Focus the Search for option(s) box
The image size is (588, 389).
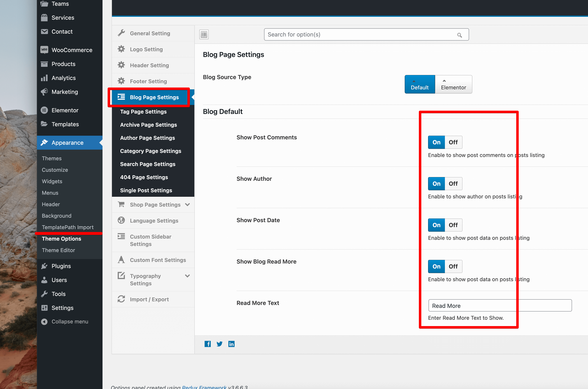pyautogui.click(x=360, y=34)
